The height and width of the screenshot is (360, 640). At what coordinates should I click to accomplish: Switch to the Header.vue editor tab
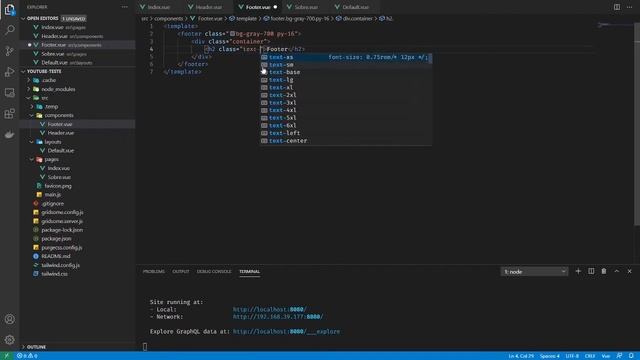coord(208,7)
